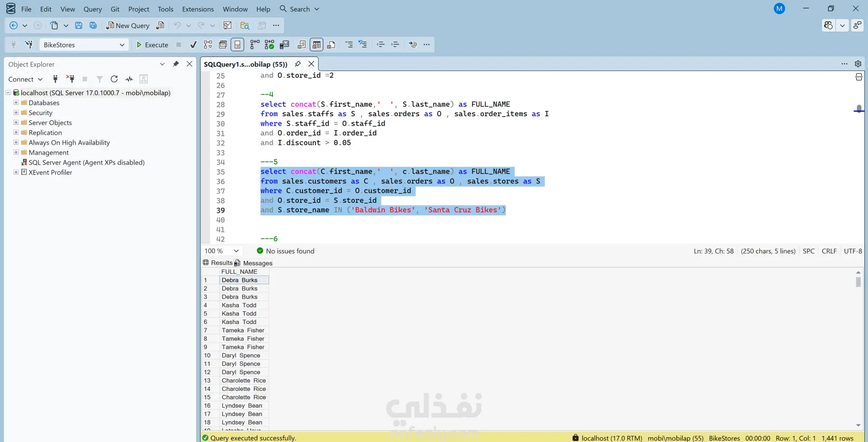Viewport: 868px width, 442px height.
Task: Click the Include Live Query Statistics icon
Action: click(x=269, y=44)
